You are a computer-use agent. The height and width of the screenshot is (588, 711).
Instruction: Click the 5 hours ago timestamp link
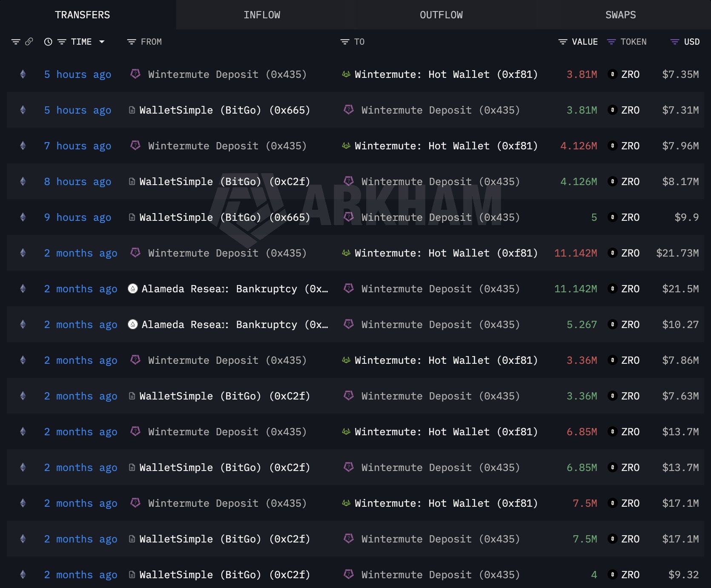click(x=77, y=74)
